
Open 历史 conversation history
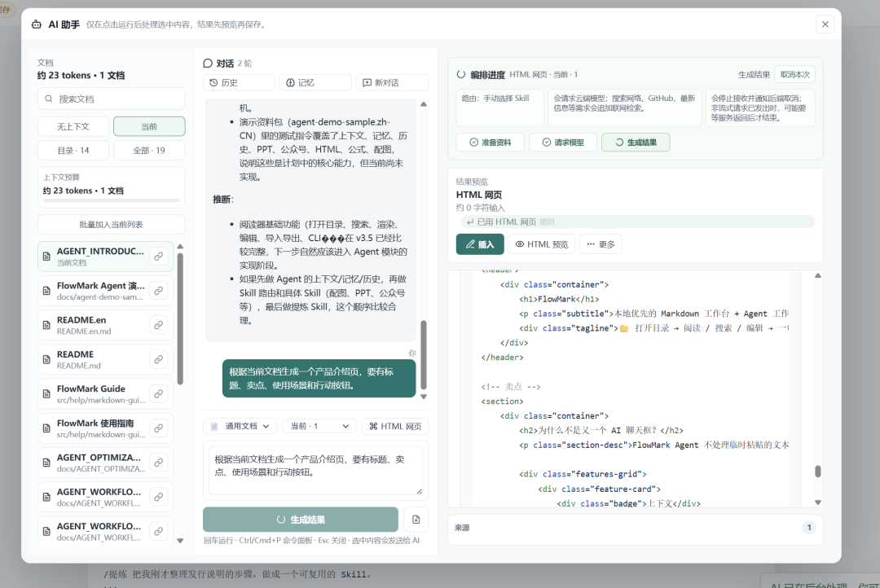tap(239, 82)
